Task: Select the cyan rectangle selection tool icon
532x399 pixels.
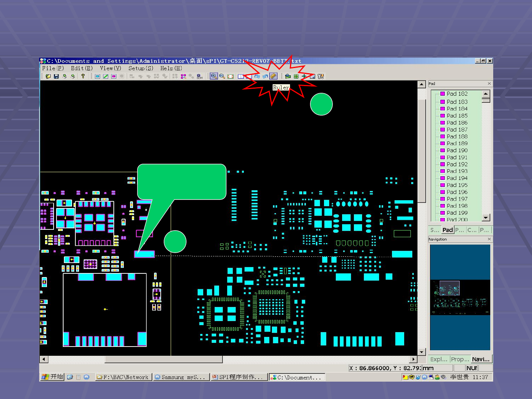Action: click(x=98, y=76)
